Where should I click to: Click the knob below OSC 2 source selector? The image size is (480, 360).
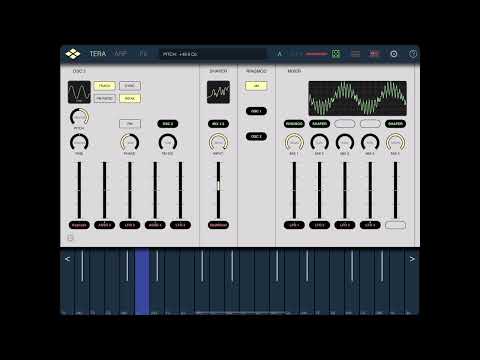pyautogui.click(x=168, y=143)
